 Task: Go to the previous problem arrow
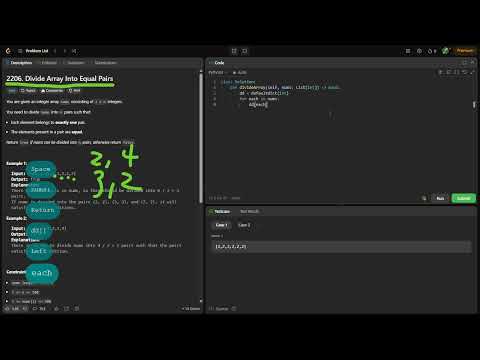(x=55, y=51)
